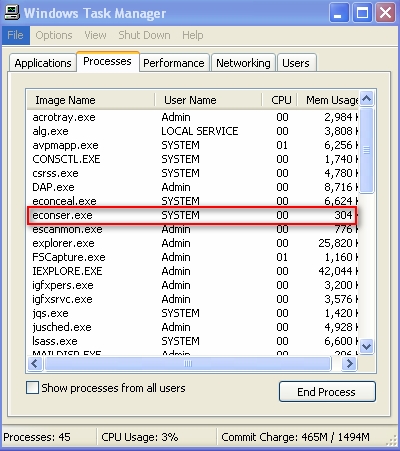Sort processes by CPU column header

click(279, 100)
